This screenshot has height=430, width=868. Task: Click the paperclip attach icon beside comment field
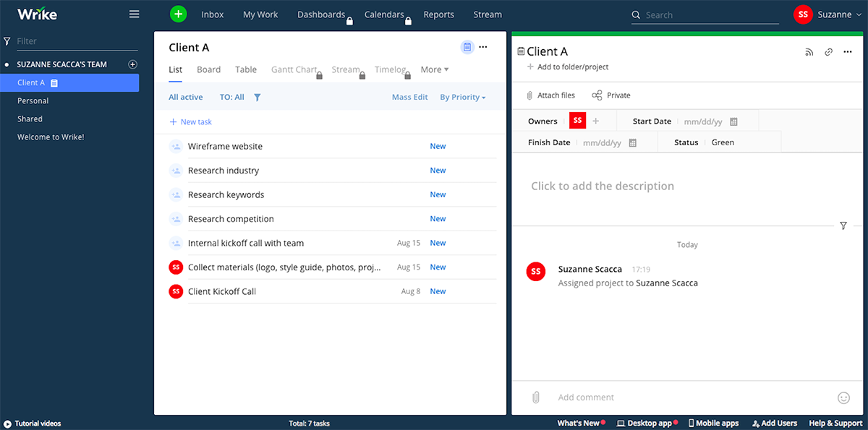click(x=536, y=397)
